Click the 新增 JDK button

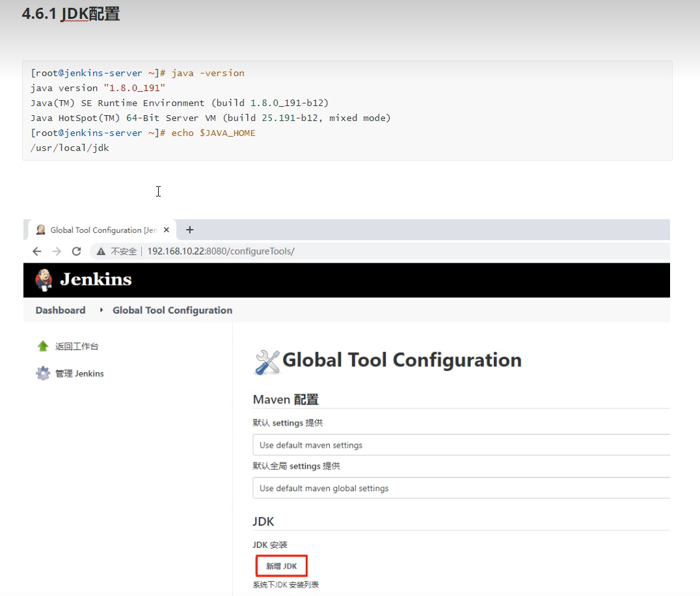click(282, 566)
